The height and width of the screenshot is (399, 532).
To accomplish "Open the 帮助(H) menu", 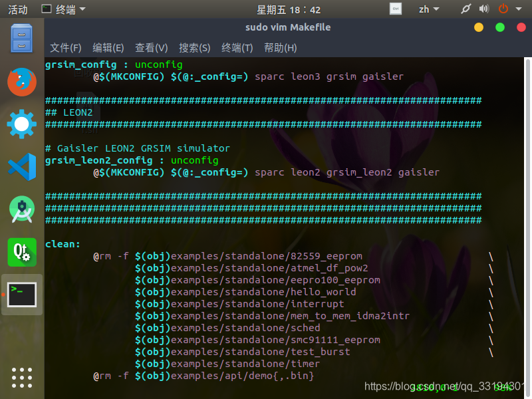I will point(280,48).
